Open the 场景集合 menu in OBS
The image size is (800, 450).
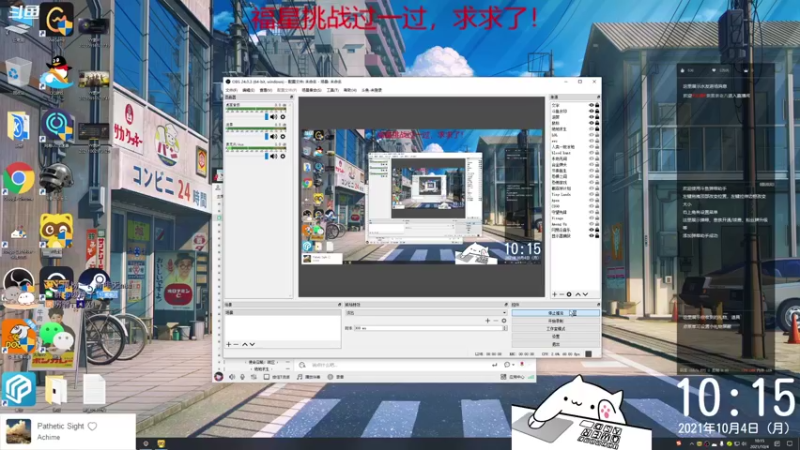tap(312, 90)
